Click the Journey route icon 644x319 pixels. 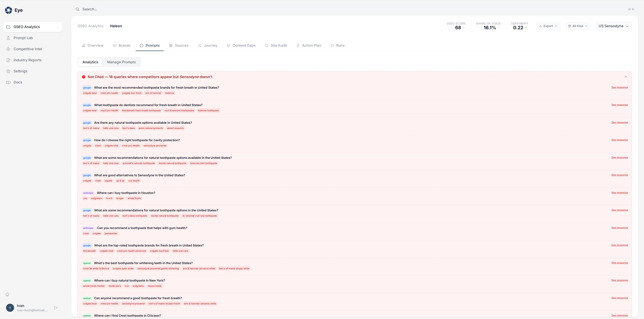(x=199, y=45)
